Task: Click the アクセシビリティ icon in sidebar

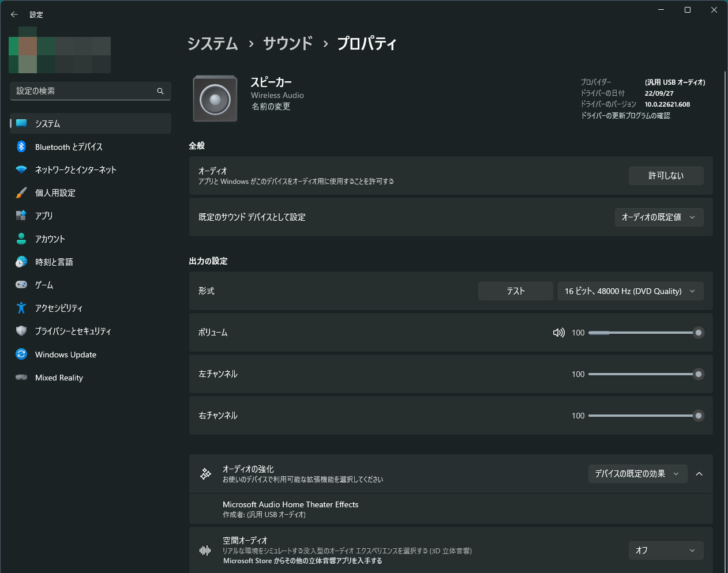Action: pyautogui.click(x=21, y=308)
